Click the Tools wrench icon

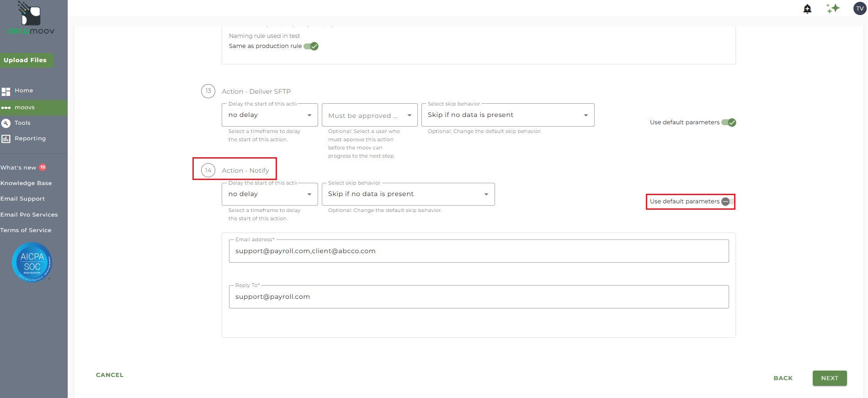point(6,123)
